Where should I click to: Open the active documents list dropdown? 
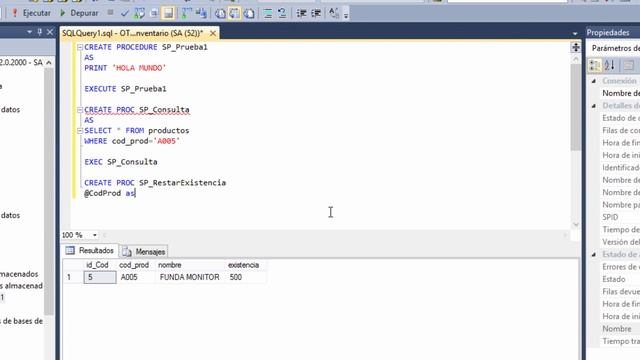pos(575,33)
